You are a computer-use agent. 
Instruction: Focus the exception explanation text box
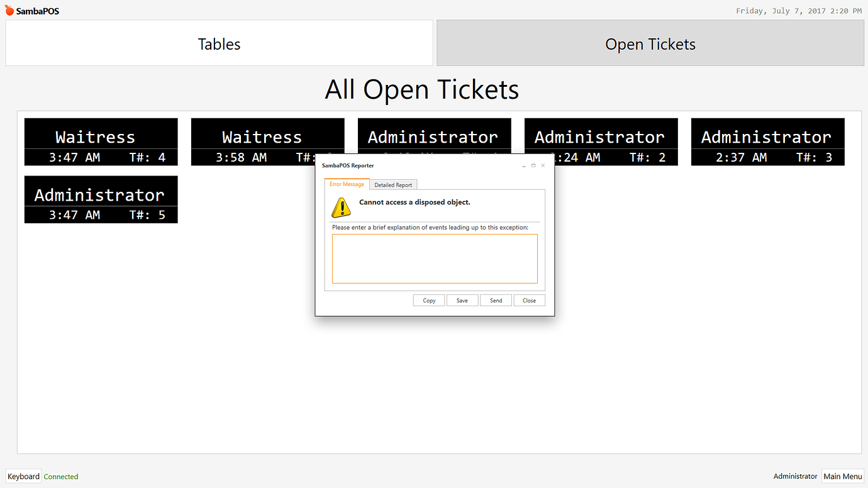(x=435, y=258)
